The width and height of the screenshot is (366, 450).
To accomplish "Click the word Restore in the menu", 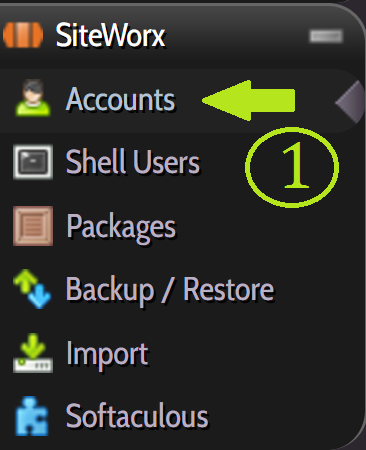I will click(229, 289).
